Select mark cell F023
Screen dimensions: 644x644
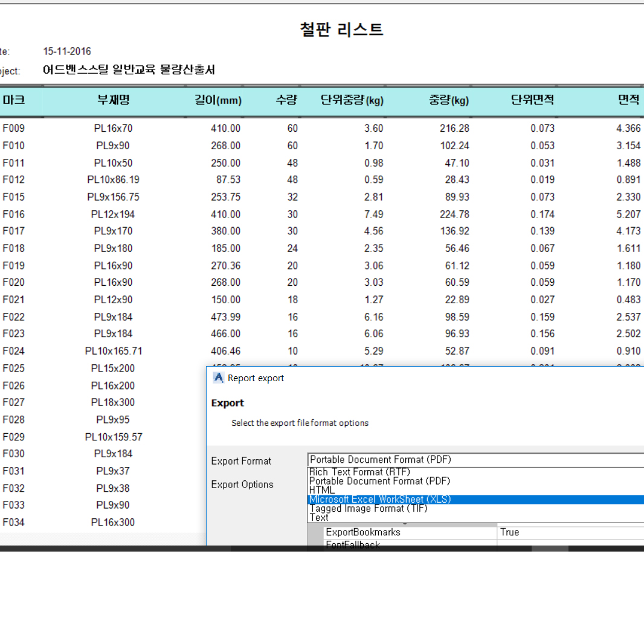pyautogui.click(x=13, y=334)
